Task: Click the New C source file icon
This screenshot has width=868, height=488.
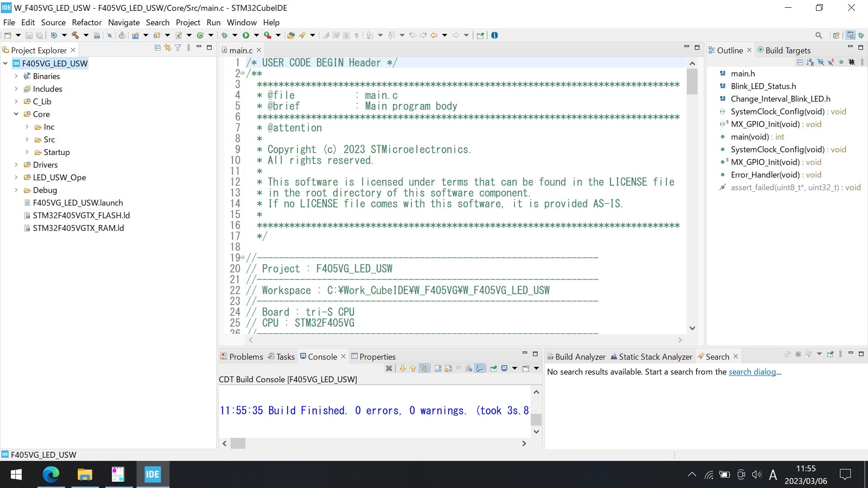Action: tap(179, 35)
